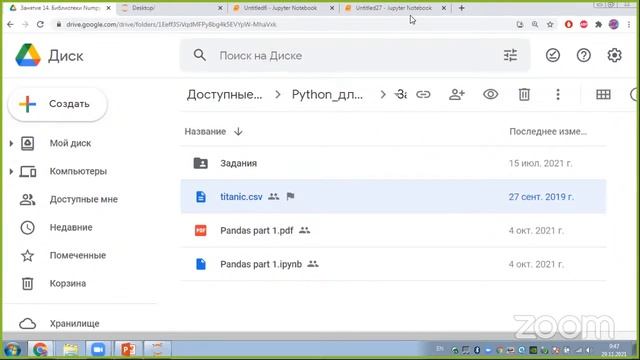
Task: Switch to Untitled6 Jupyter Notebook tab
Action: 283,8
